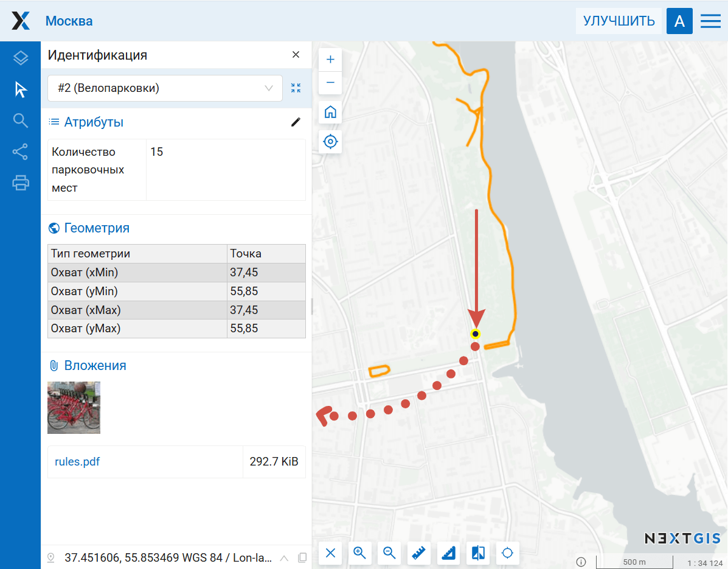This screenshot has width=728, height=569.
Task: Open the Layers panel in sidebar
Action: click(21, 58)
